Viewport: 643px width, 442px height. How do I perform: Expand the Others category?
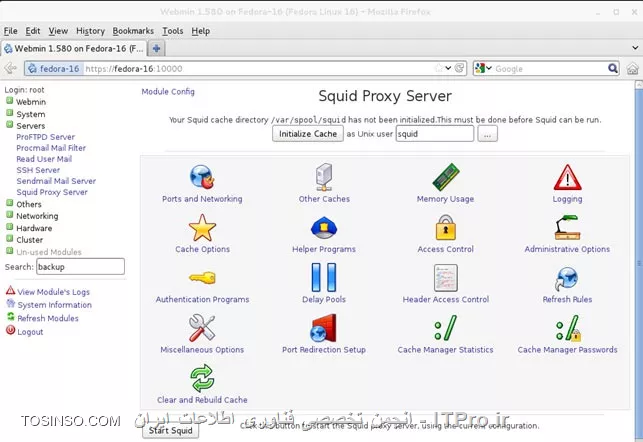click(9, 203)
